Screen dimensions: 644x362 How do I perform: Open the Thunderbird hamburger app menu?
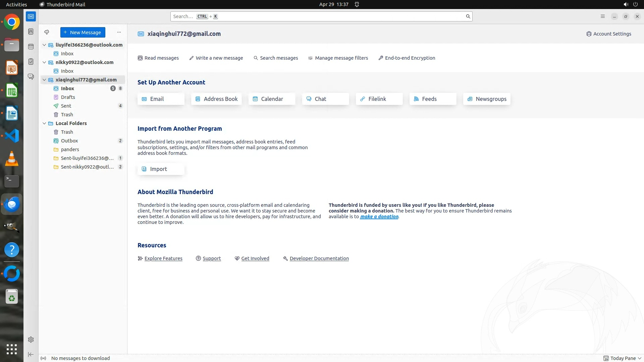[x=603, y=16]
